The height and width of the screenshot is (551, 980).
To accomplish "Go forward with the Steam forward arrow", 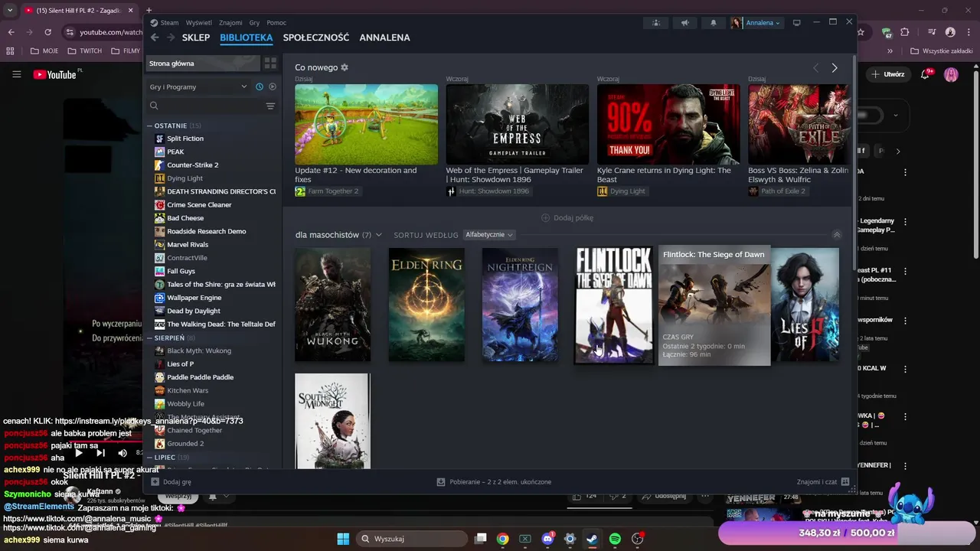I will [x=171, y=37].
